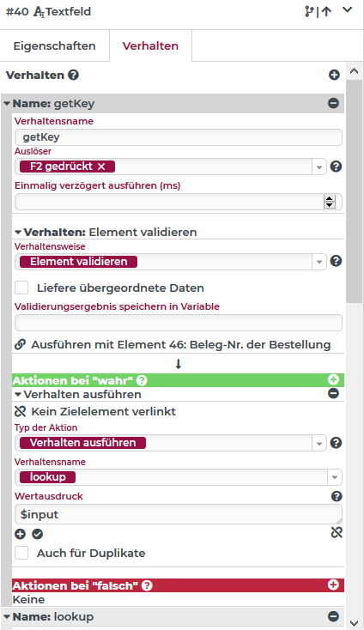Tick the Auch für Duplikate checkbox
The width and height of the screenshot is (364, 630).
coord(21,553)
